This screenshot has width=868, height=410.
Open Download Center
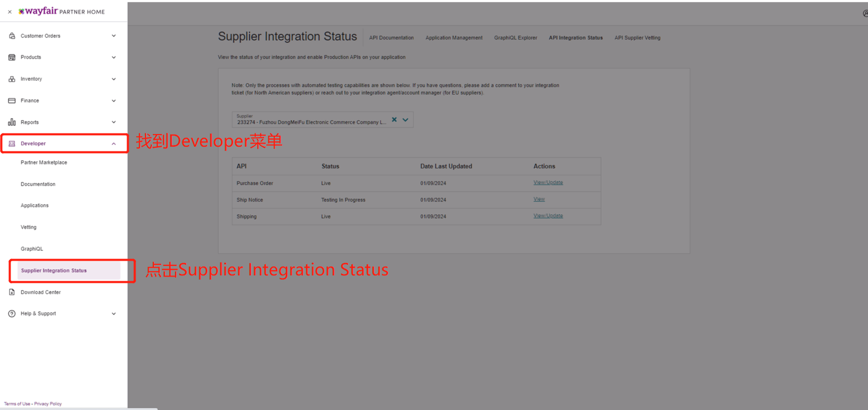[41, 292]
